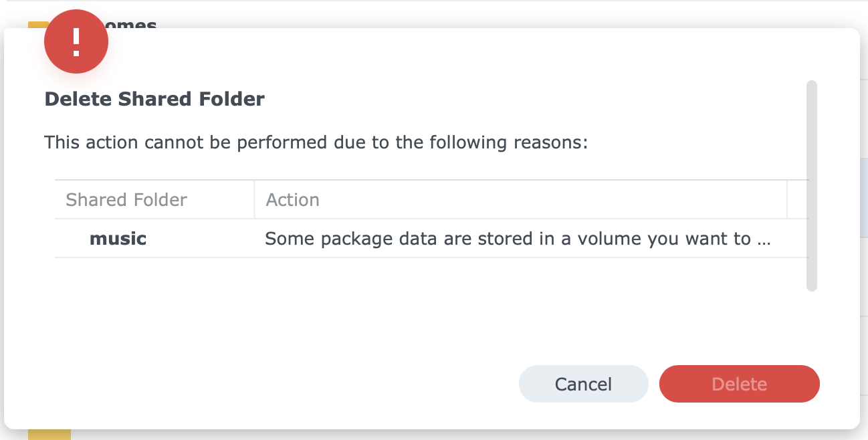Click the blue highlighted row behind the dialog
Image resolution: width=868 pixels, height=440 pixels.
pyautogui.click(x=864, y=198)
